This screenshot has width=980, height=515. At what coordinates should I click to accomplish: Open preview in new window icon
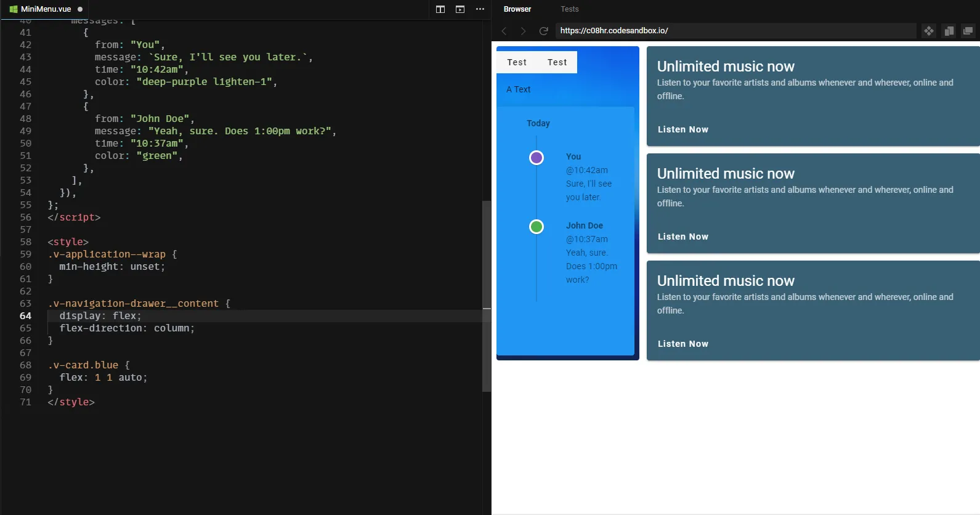(968, 31)
